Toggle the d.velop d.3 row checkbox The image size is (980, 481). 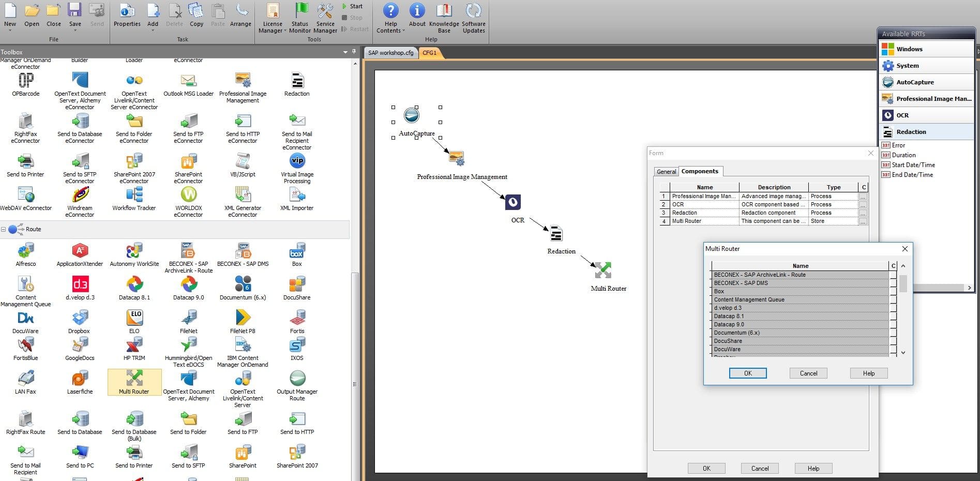coord(893,308)
